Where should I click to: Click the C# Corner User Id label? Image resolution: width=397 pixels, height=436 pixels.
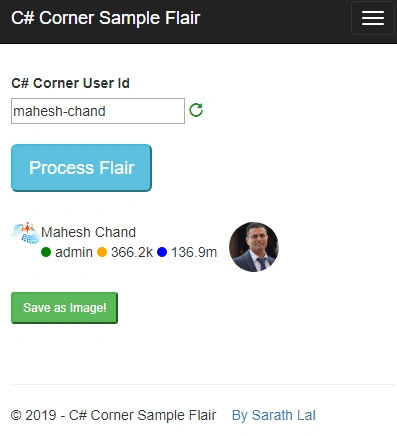(70, 83)
